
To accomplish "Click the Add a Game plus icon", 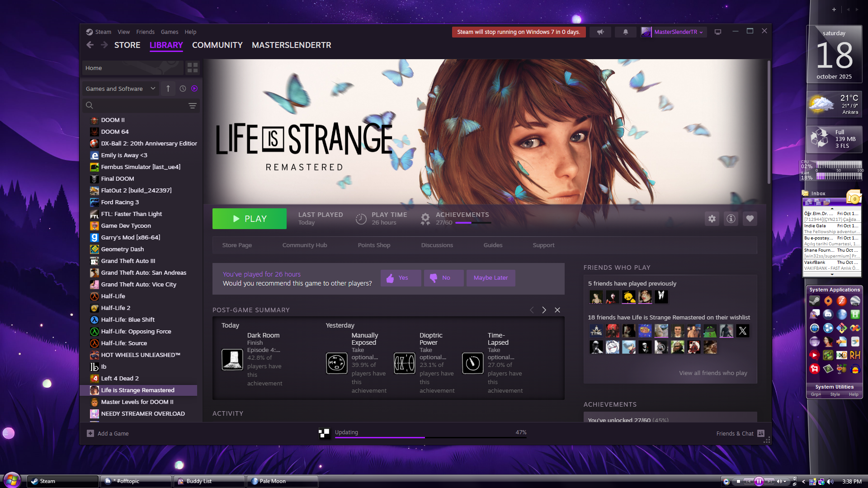I will [90, 433].
